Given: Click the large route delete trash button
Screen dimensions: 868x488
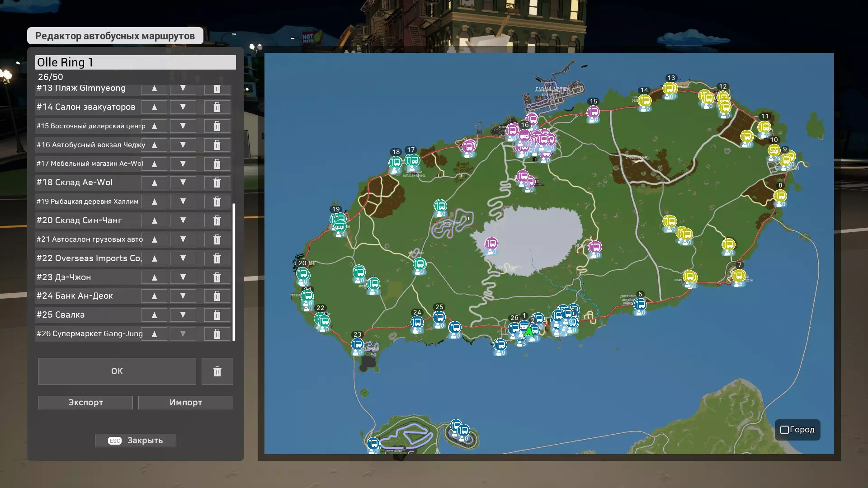Looking at the screenshot, I should click(x=217, y=371).
